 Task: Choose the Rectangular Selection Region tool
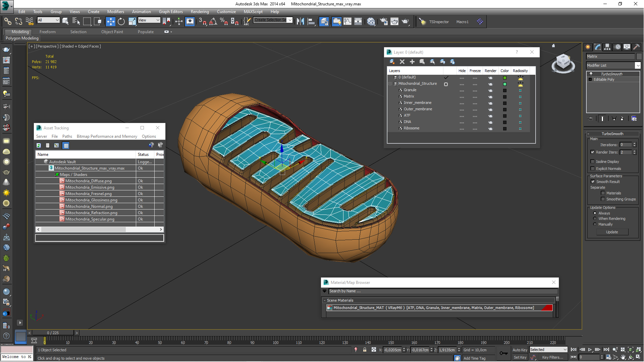(87, 21)
